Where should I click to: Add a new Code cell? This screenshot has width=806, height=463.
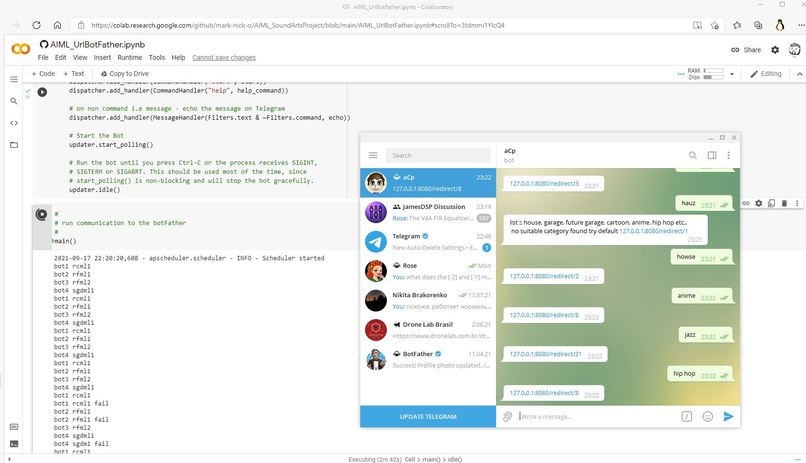[x=43, y=74]
